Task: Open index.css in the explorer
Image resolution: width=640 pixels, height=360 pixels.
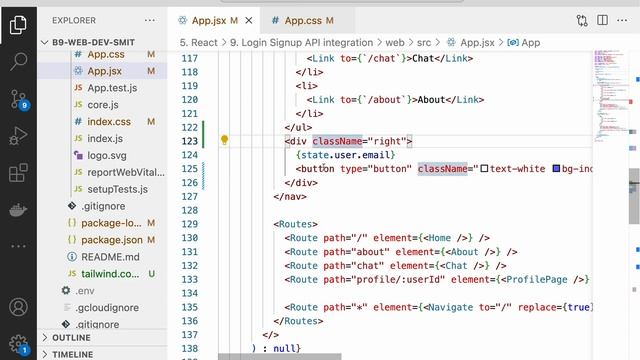Action: tap(109, 122)
